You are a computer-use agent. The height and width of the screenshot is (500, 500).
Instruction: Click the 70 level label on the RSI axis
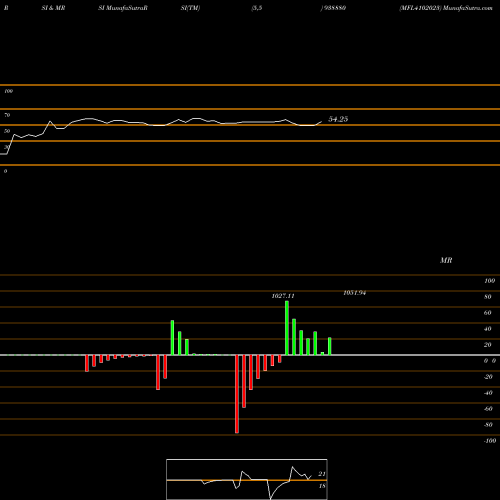click(7, 115)
